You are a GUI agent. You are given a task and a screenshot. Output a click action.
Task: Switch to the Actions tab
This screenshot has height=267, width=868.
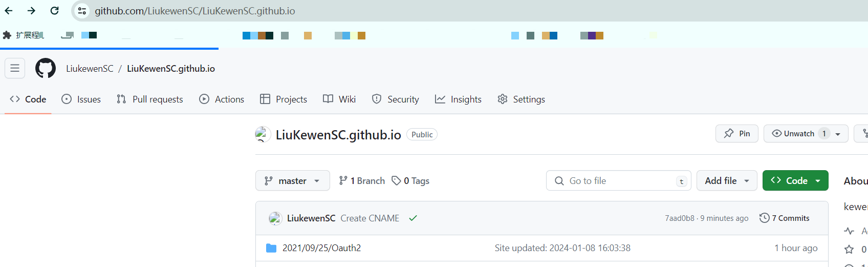(222, 99)
